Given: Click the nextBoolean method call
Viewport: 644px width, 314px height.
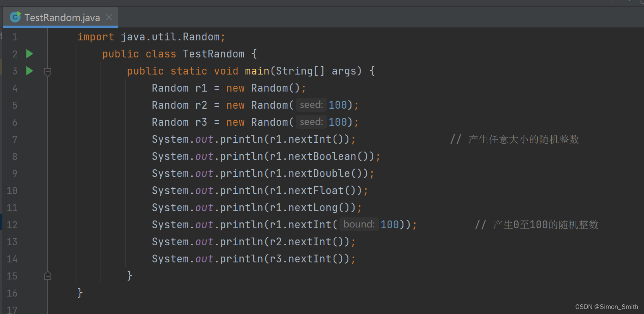Looking at the screenshot, I should (322, 156).
